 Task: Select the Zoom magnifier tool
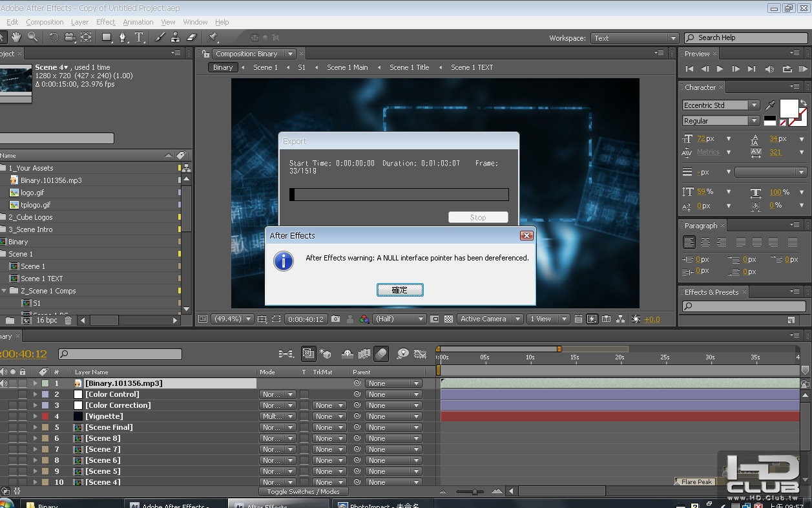(32, 37)
